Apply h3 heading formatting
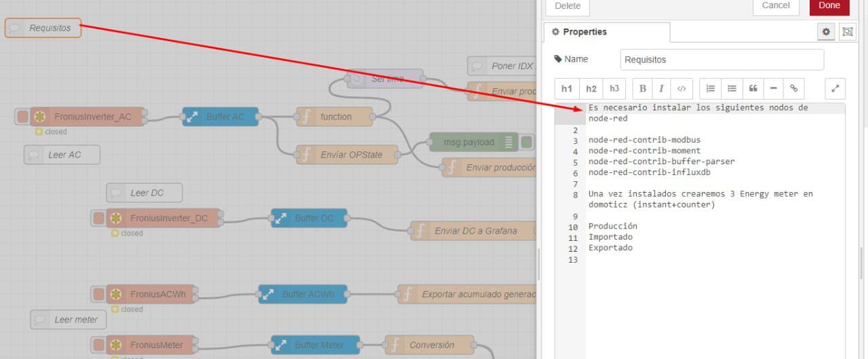 coord(614,89)
